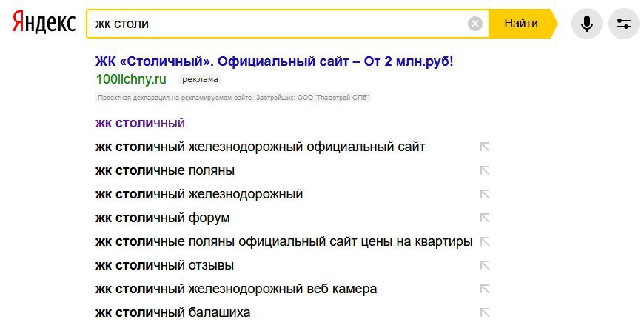
Task: Select suggestion 'жк столичный железнодорожный официальный сайт'
Action: point(261,147)
